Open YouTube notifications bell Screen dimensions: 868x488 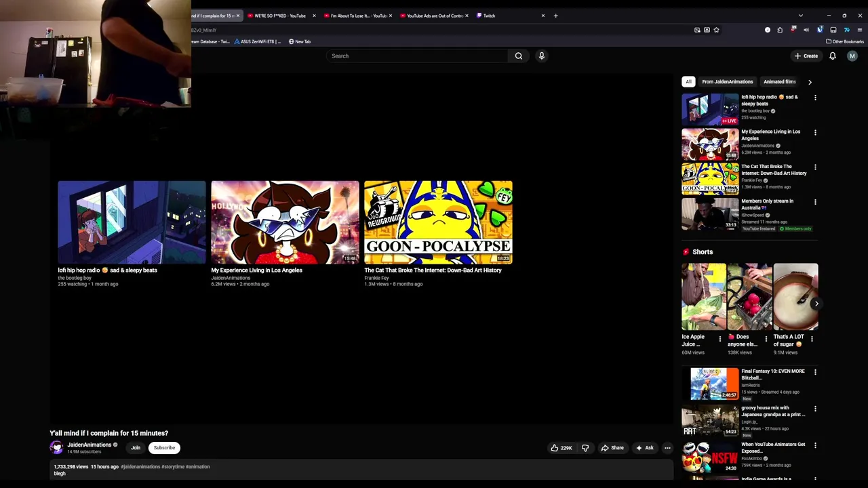833,56
